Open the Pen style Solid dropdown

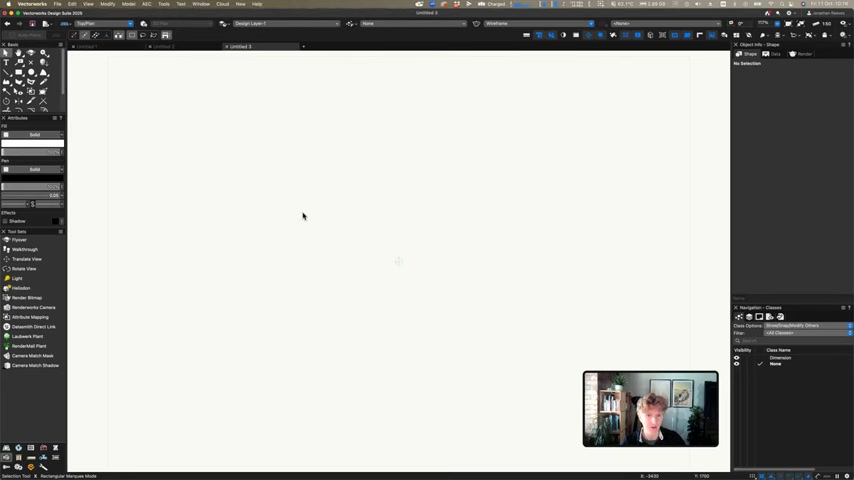click(33, 169)
